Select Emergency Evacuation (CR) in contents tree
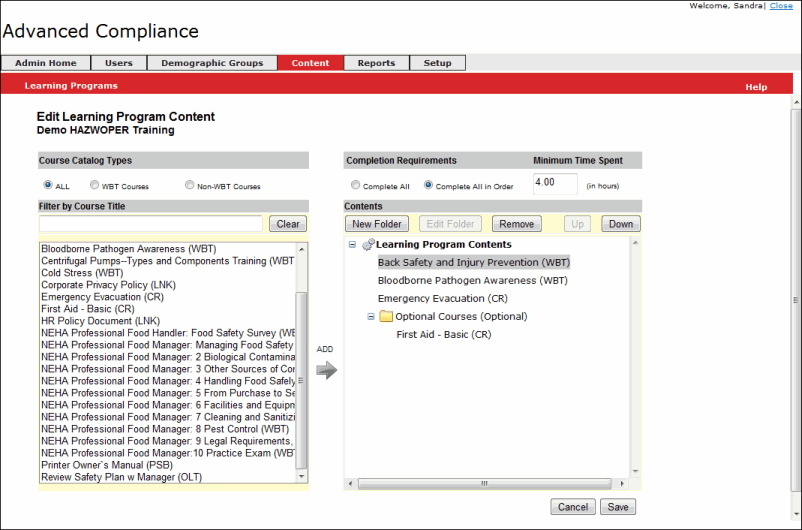802x530 pixels. (442, 298)
